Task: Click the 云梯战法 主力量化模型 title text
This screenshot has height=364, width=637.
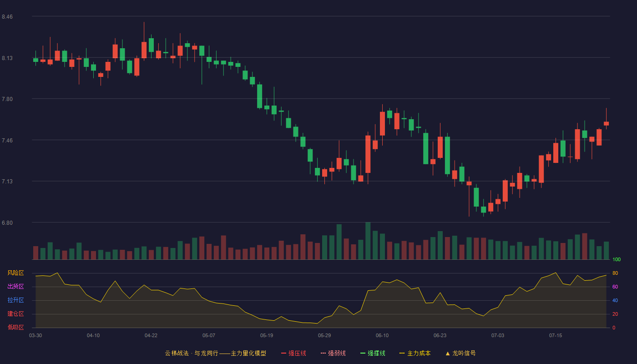Action: point(215,353)
